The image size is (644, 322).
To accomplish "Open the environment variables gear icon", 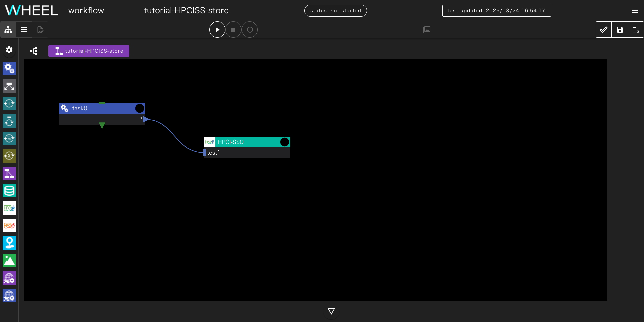I will (9, 50).
